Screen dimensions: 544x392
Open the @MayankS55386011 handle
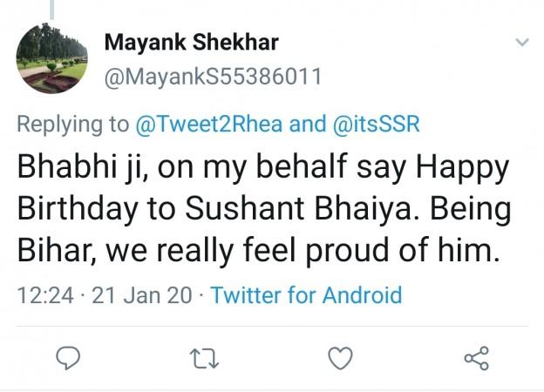[x=213, y=77]
